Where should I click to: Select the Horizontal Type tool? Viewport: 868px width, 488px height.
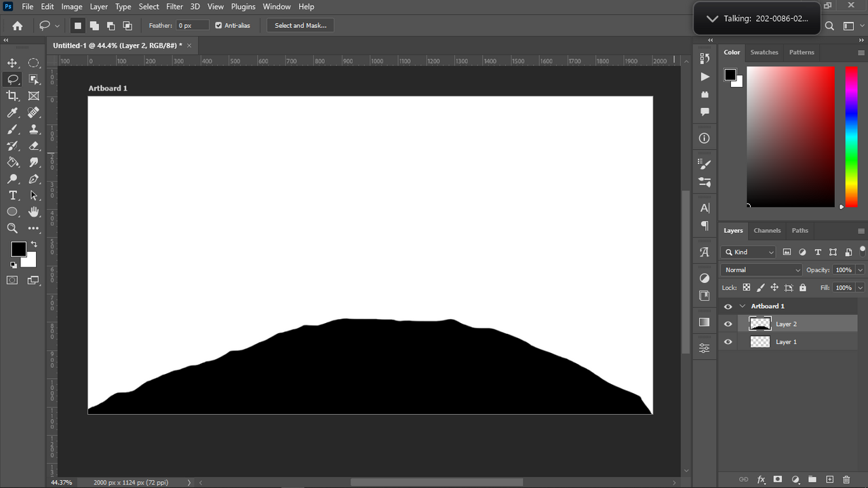pos(12,195)
